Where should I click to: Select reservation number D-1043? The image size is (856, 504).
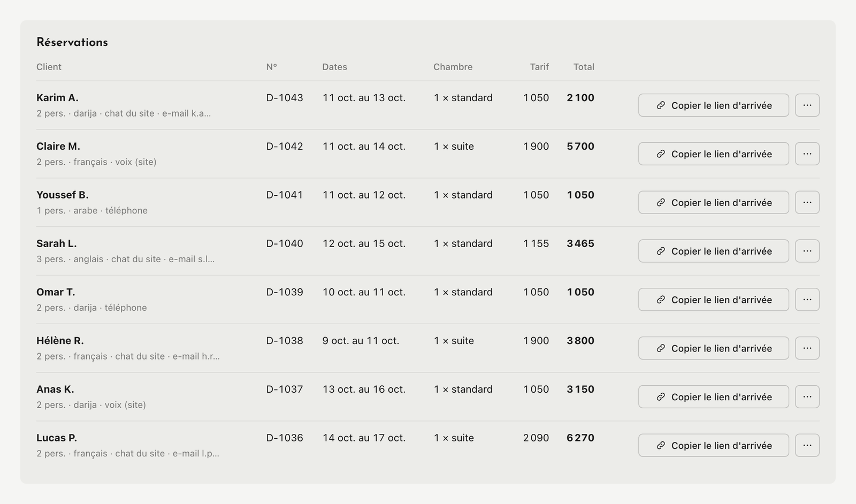click(x=285, y=98)
